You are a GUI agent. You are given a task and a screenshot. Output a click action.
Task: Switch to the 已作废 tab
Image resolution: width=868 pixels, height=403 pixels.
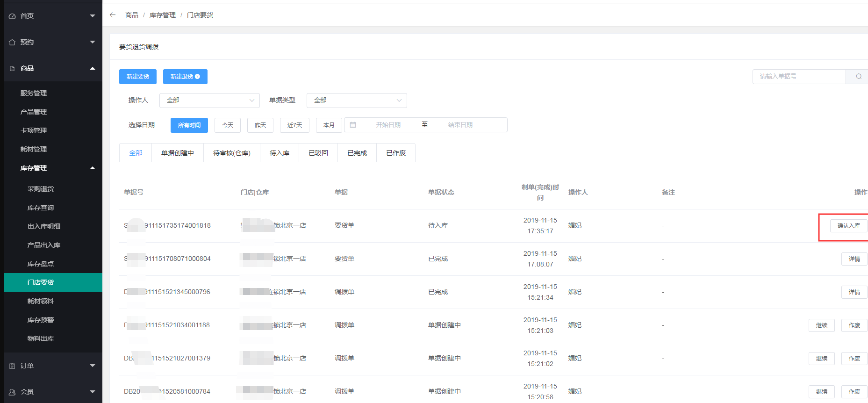pos(396,153)
